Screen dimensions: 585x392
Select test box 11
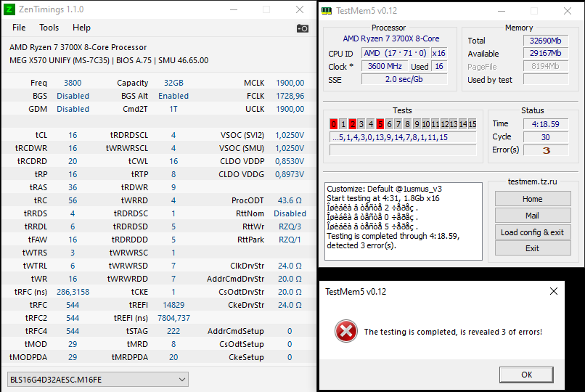tap(435, 124)
